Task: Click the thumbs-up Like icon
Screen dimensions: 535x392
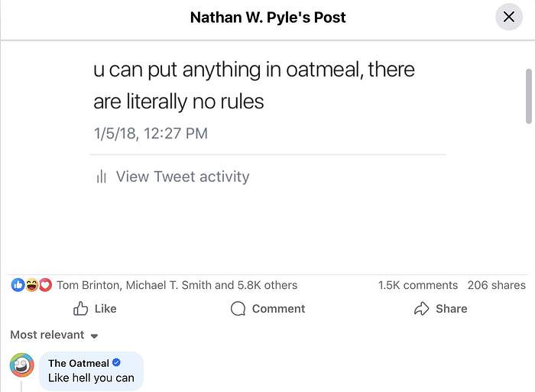Action: [81, 309]
